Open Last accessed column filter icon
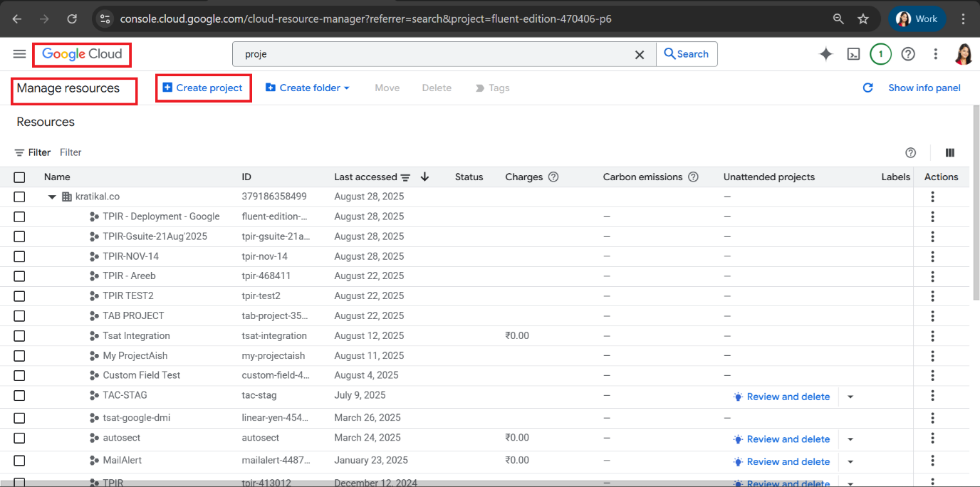The width and height of the screenshot is (980, 487). click(405, 177)
